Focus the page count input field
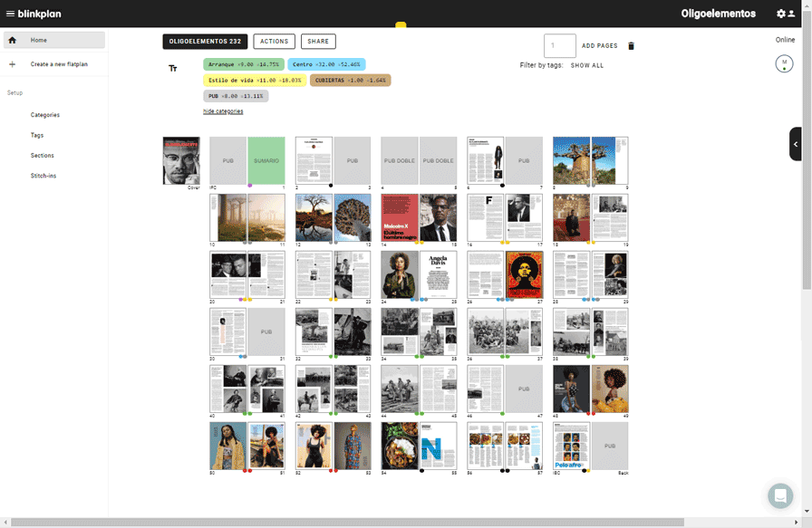812x528 pixels. pos(559,45)
